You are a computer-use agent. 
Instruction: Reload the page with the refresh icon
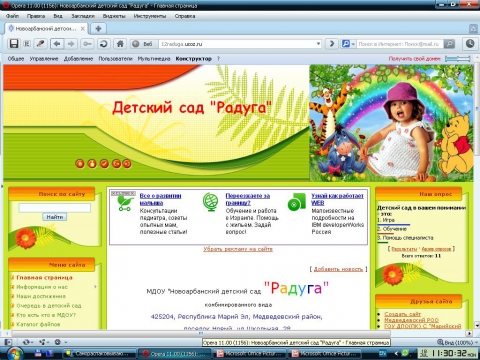pyautogui.click(x=104, y=44)
